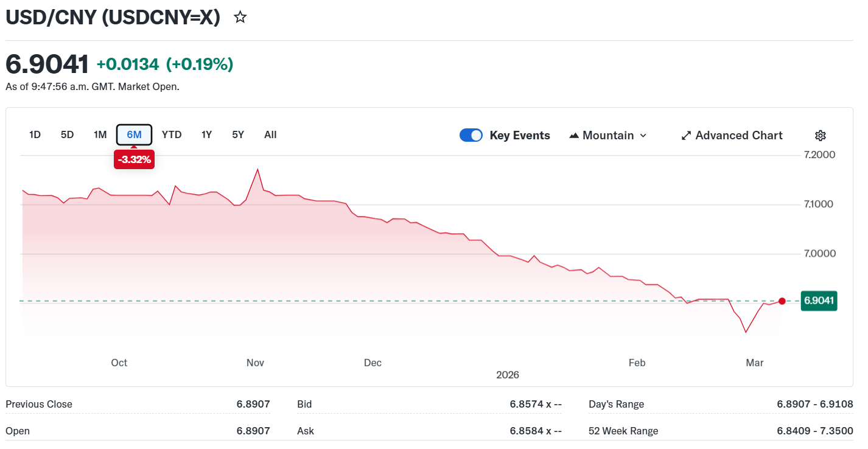Click the green 6.9041 price tag
868x449 pixels.
819,301
